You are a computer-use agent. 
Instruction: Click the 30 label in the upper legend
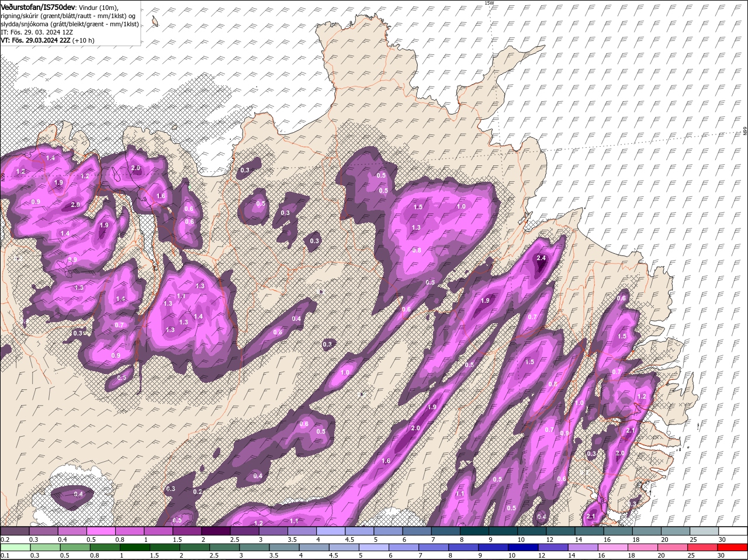[x=722, y=539]
